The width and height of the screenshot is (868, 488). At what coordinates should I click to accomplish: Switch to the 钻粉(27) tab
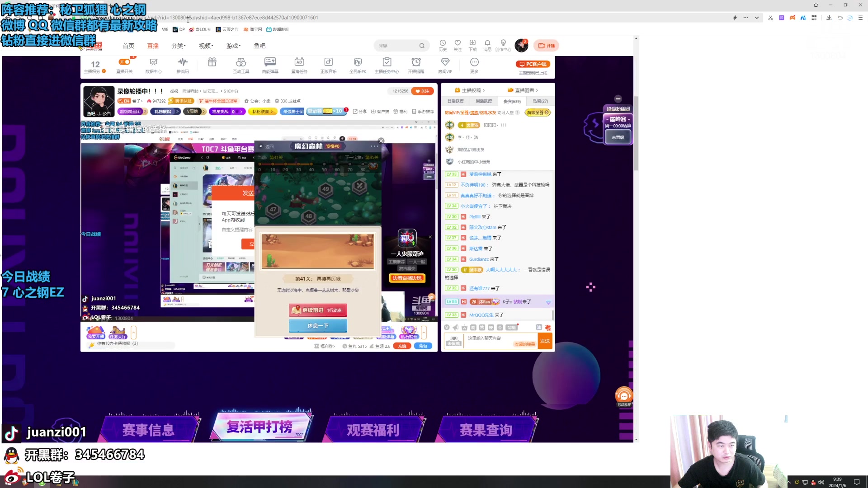540,101
